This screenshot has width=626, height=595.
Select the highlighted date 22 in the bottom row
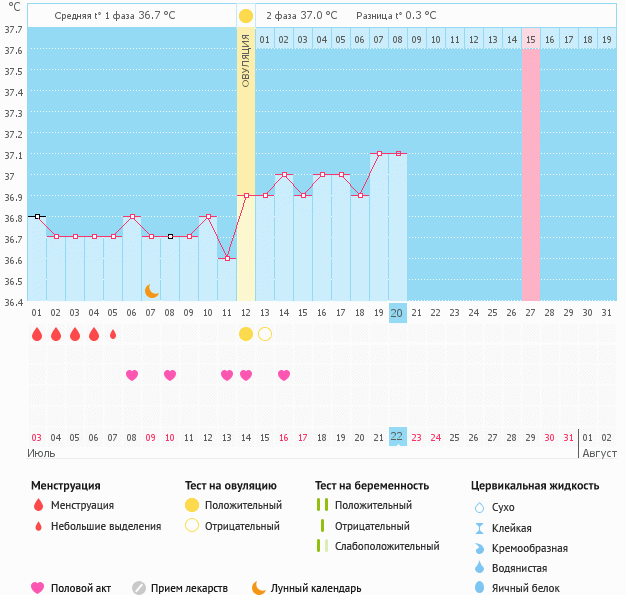397,437
